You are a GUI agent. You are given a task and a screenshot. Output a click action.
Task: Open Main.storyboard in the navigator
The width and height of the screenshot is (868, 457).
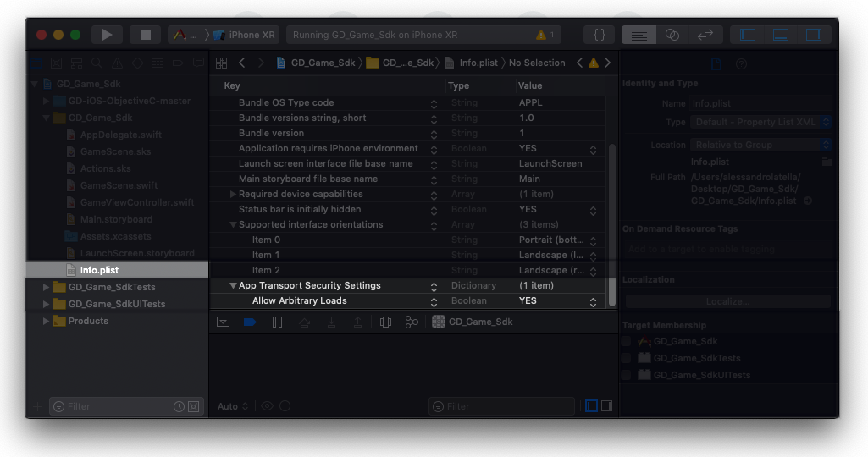117,220
